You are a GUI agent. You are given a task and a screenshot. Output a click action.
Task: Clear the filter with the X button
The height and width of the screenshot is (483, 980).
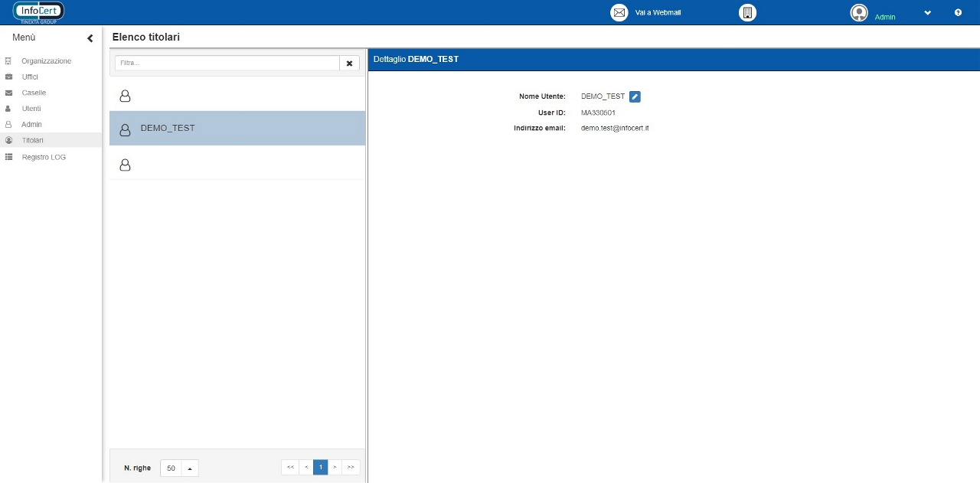pyautogui.click(x=349, y=64)
